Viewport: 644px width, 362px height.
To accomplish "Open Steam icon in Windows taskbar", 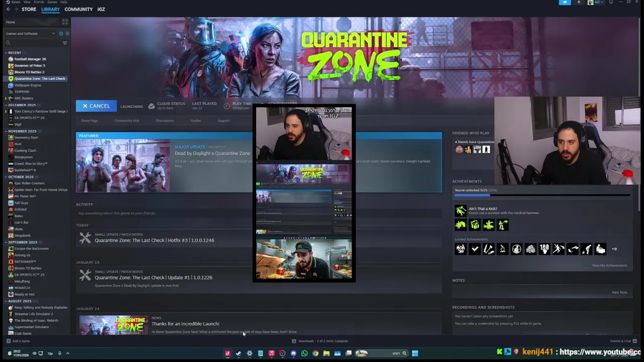I will (x=238, y=353).
